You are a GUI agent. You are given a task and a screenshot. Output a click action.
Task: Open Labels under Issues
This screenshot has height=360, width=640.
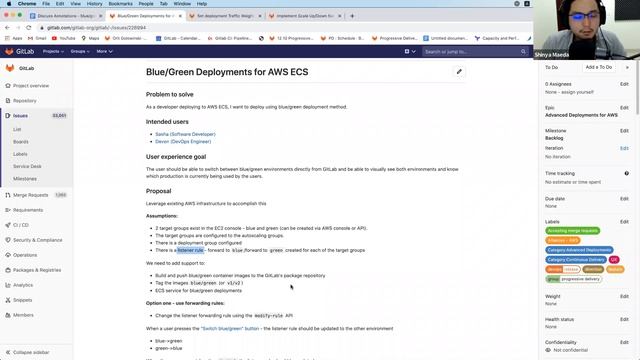point(20,154)
